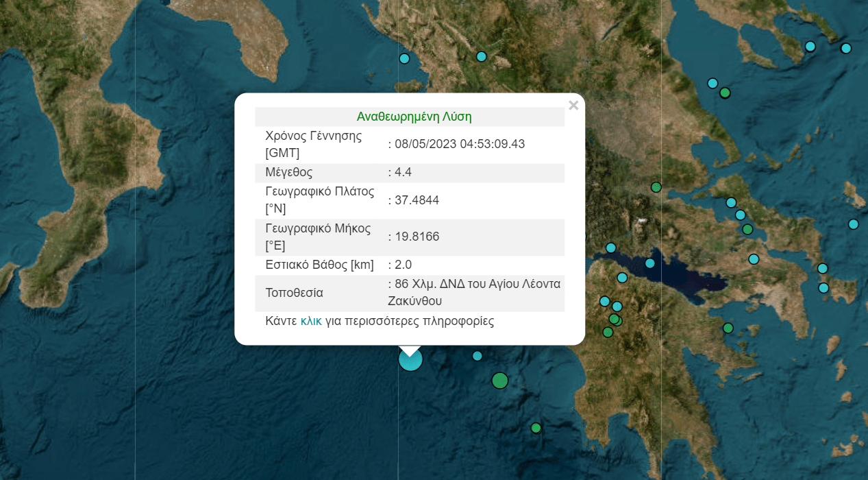The width and height of the screenshot is (868, 480).
Task: Click the magnitude value 4.4
Action: coord(403,172)
